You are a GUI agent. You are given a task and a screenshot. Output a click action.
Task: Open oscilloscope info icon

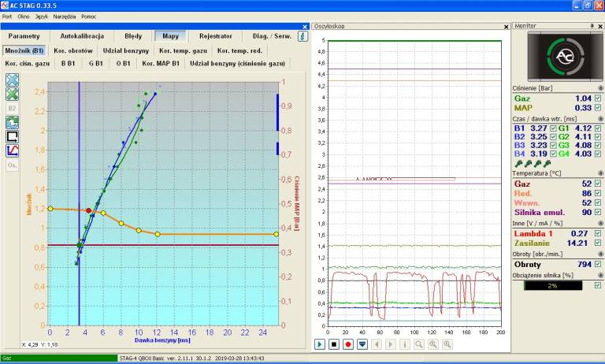click(x=405, y=344)
